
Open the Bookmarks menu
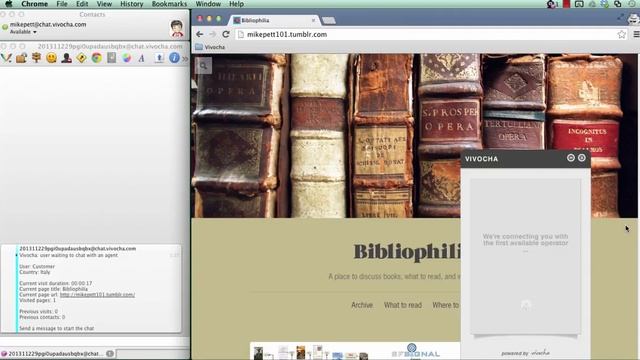click(x=169, y=4)
